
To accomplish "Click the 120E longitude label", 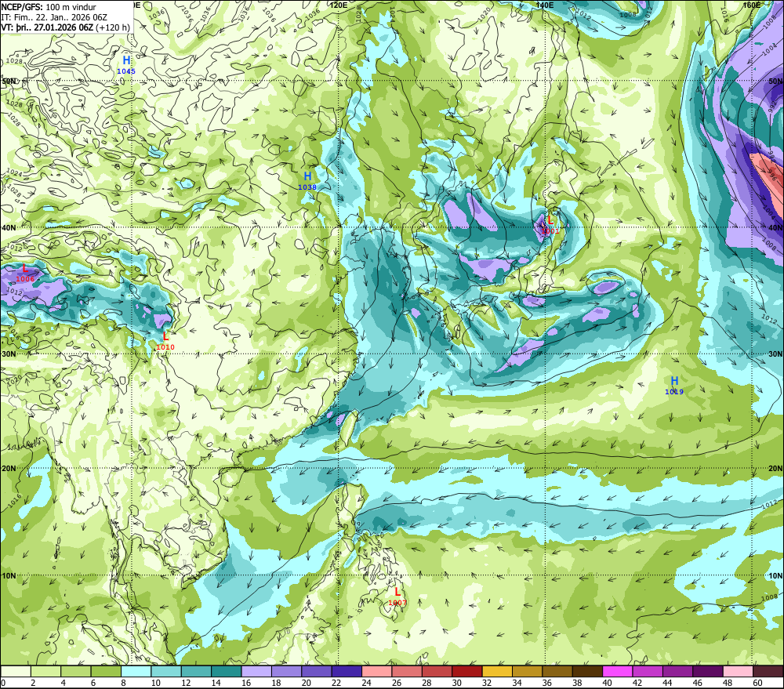I will (x=339, y=5).
